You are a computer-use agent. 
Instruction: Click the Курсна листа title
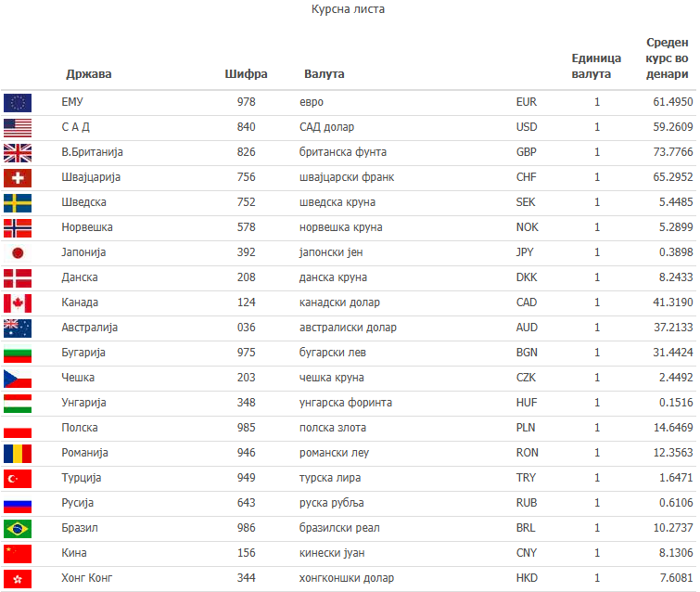pos(348,9)
